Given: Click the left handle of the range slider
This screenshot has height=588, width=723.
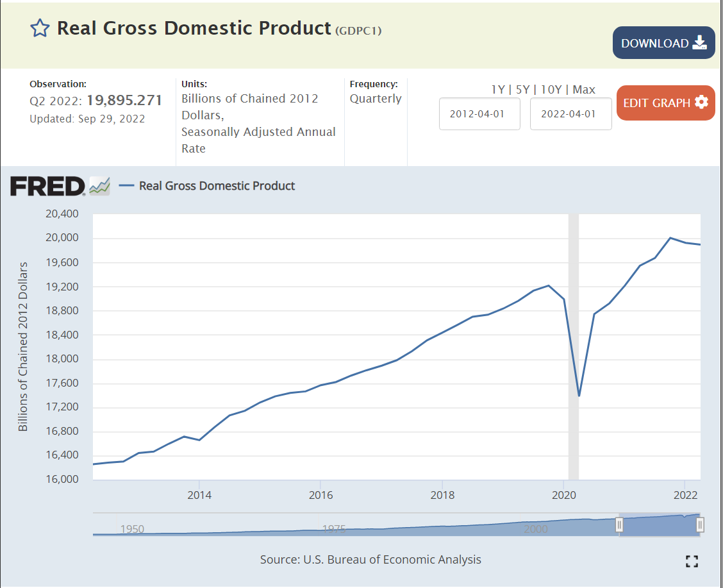Looking at the screenshot, I should (619, 525).
